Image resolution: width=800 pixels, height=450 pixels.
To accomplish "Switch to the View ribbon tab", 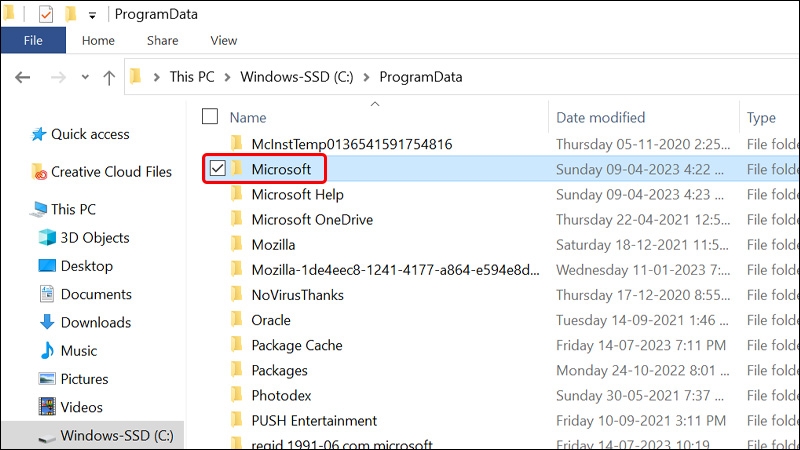I will (223, 40).
